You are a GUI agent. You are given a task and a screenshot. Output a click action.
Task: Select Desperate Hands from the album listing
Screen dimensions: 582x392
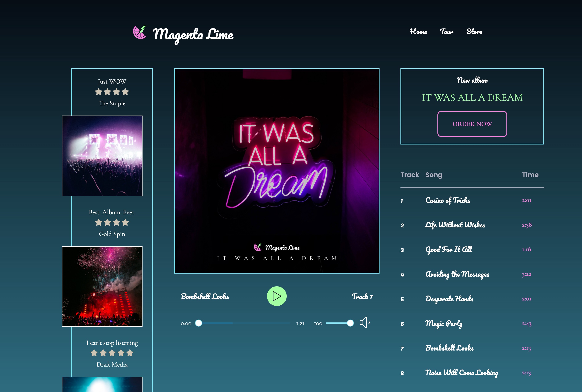click(450, 299)
